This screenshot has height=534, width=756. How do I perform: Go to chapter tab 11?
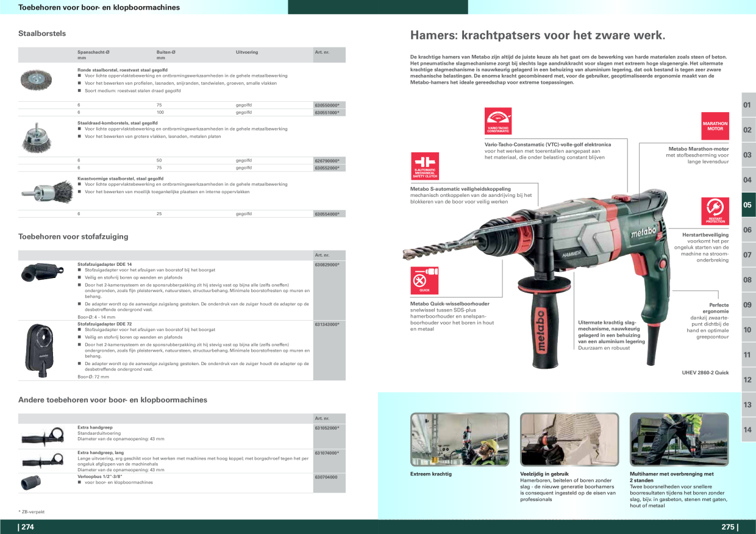point(747,355)
